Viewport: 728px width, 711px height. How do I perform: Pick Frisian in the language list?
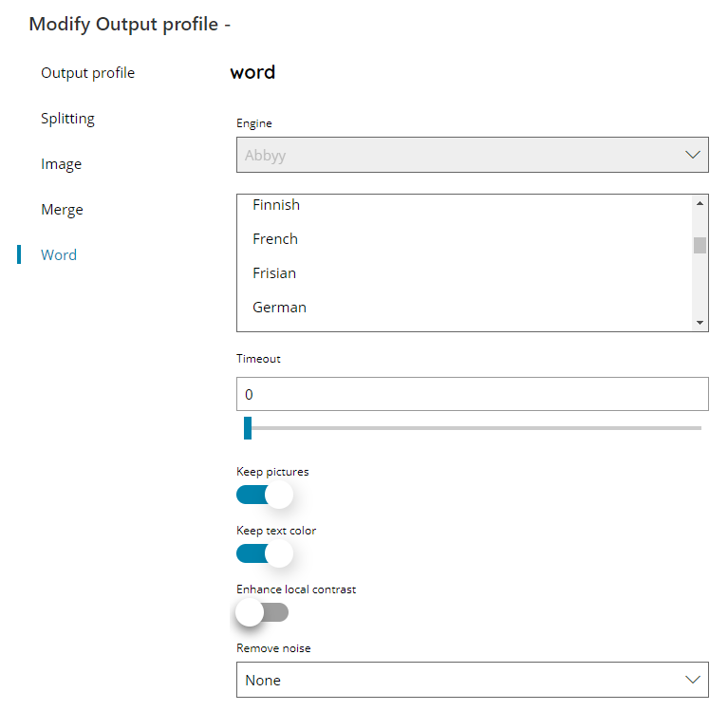(x=274, y=273)
